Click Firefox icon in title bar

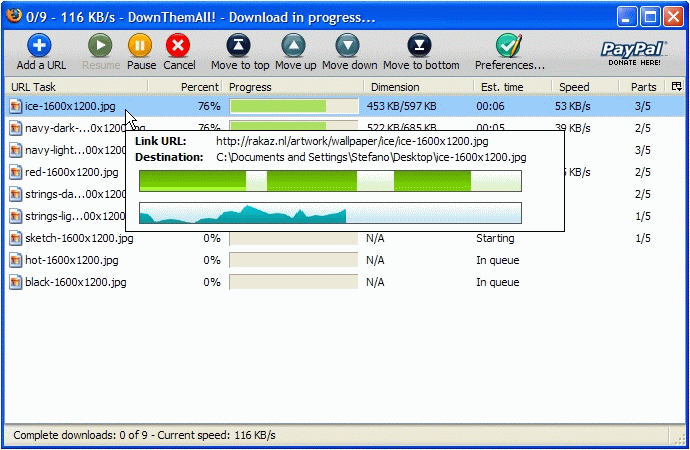(14, 16)
